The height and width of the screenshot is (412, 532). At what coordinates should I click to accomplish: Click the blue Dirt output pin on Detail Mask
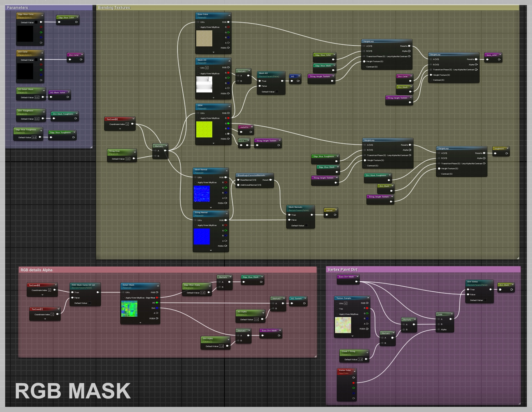coord(157,308)
